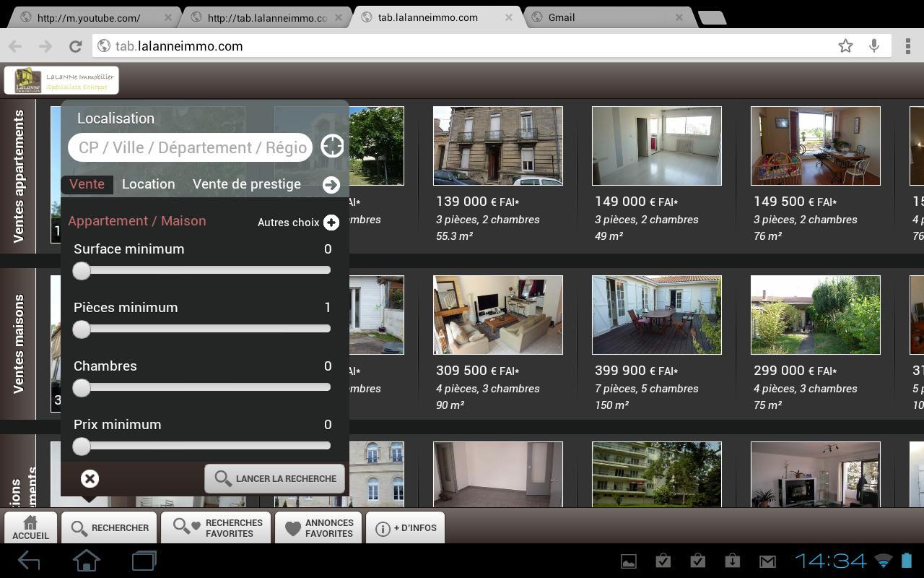Open house listing thumbnail at 299 000 €
Viewport: 924px width, 578px height.
[816, 315]
